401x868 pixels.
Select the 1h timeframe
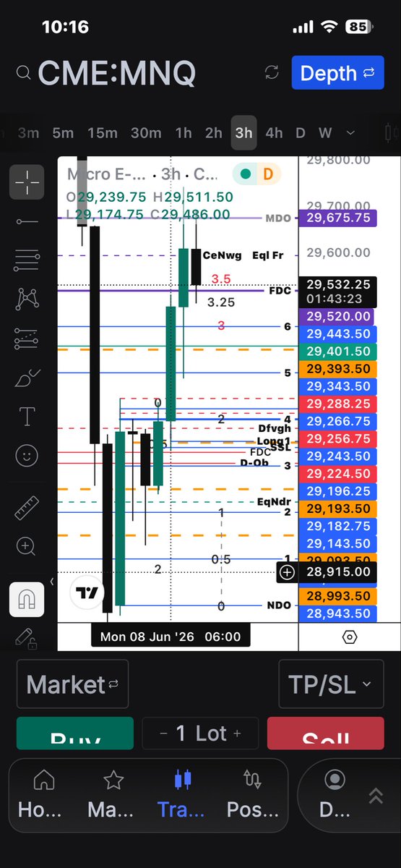coord(184,132)
